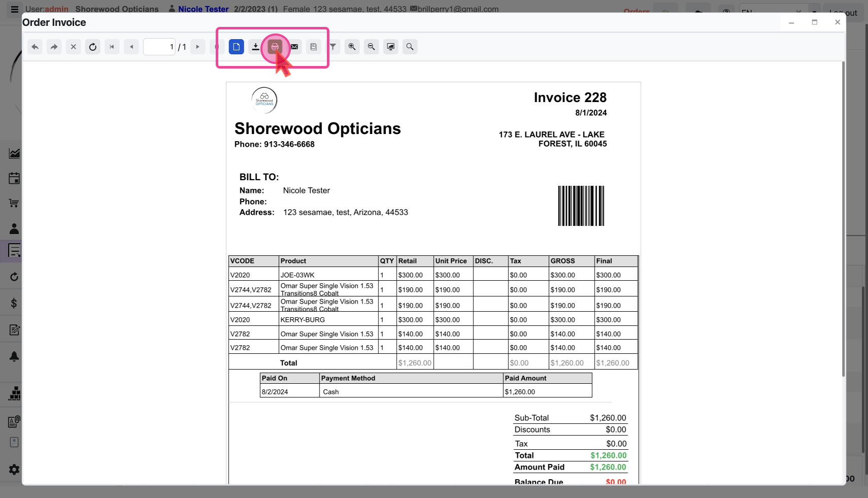Jump to the first page of report

click(x=112, y=47)
